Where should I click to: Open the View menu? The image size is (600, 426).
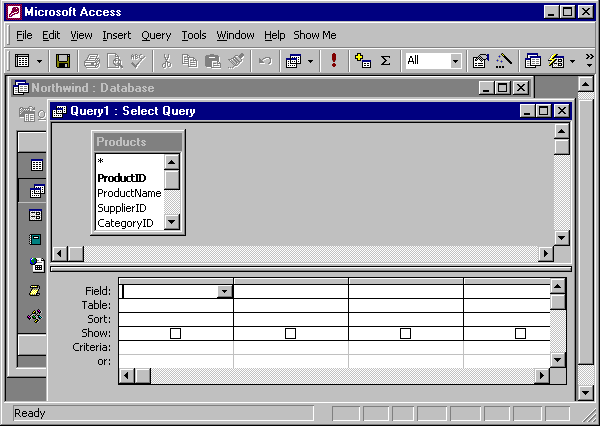click(81, 35)
